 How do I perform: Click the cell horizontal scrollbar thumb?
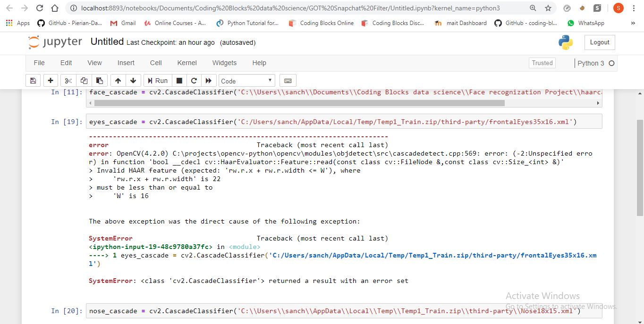click(x=300, y=103)
